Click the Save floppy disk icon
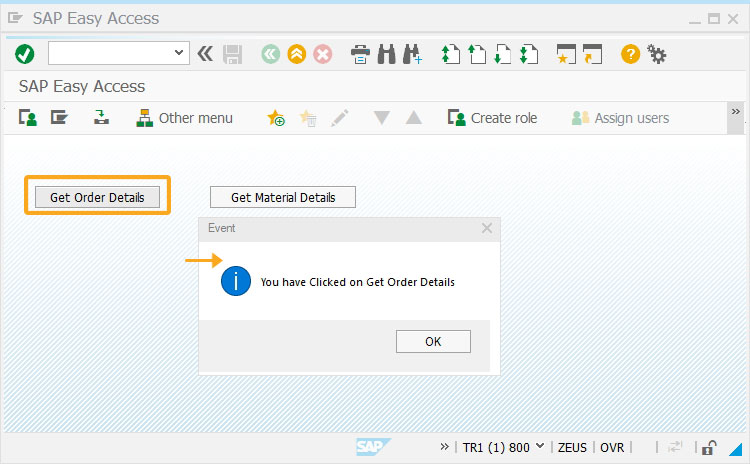This screenshot has width=750, height=464. click(232, 55)
